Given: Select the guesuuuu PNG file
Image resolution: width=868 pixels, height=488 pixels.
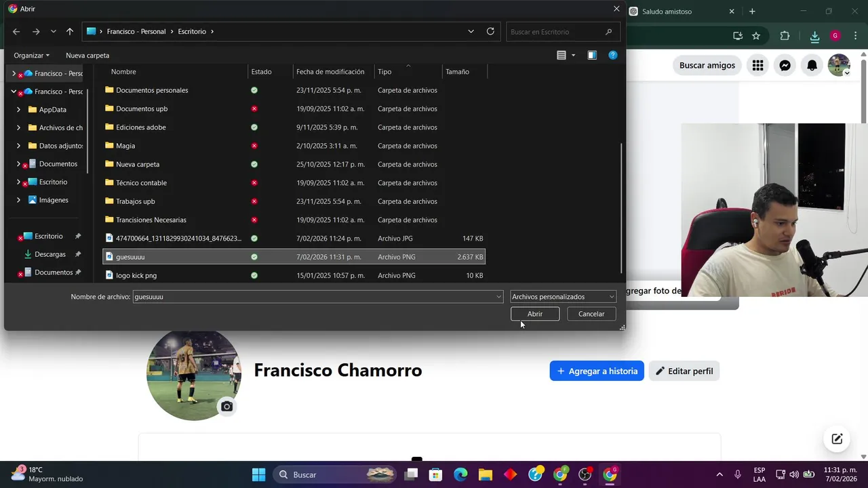Looking at the screenshot, I should 294,257.
